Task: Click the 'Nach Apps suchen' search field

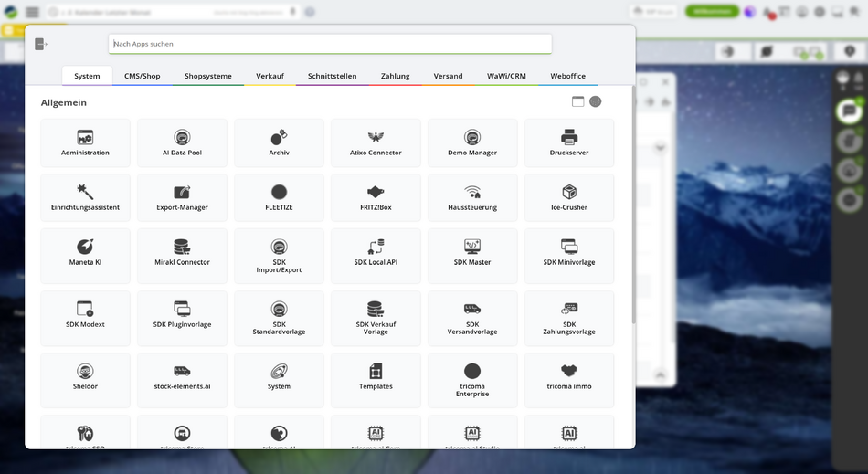Action: tap(329, 44)
